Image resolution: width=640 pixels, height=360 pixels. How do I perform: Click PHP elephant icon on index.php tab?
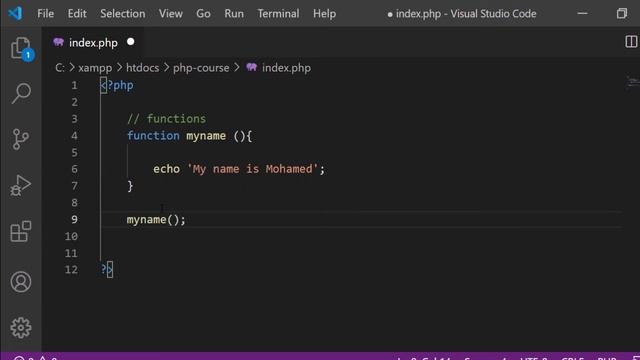click(58, 42)
